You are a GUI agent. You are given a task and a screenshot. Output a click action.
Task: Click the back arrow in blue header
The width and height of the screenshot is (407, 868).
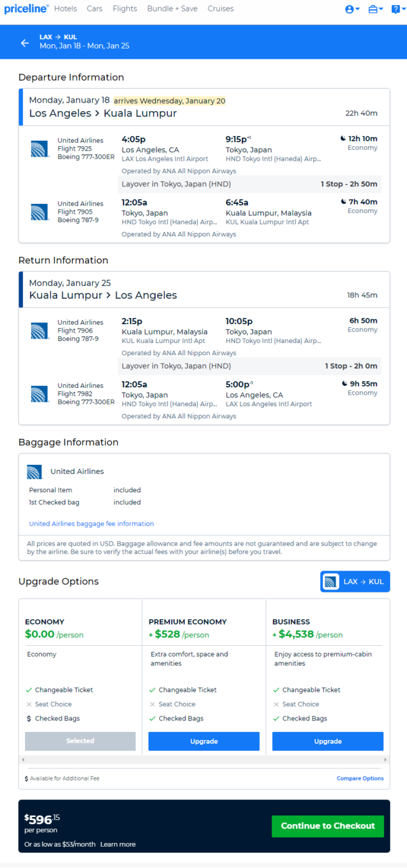25,42
